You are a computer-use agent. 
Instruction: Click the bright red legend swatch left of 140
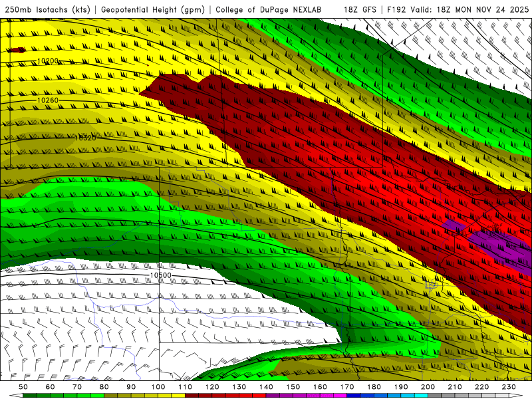point(259,396)
